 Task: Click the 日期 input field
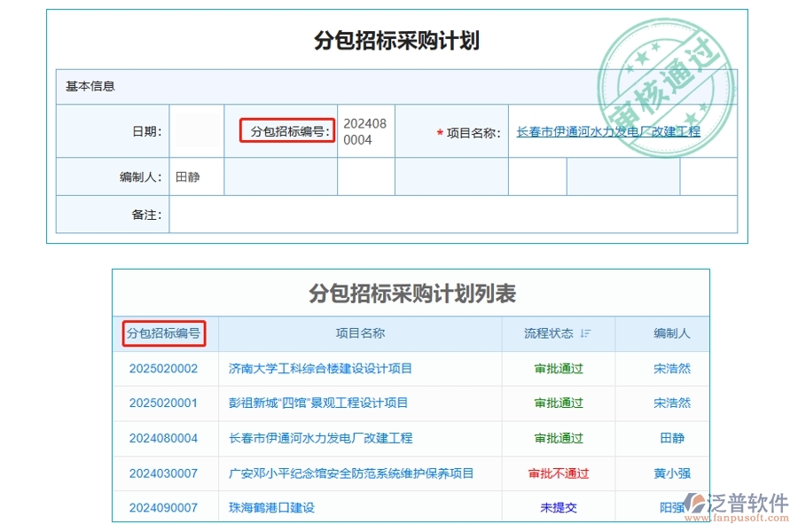[196, 131]
